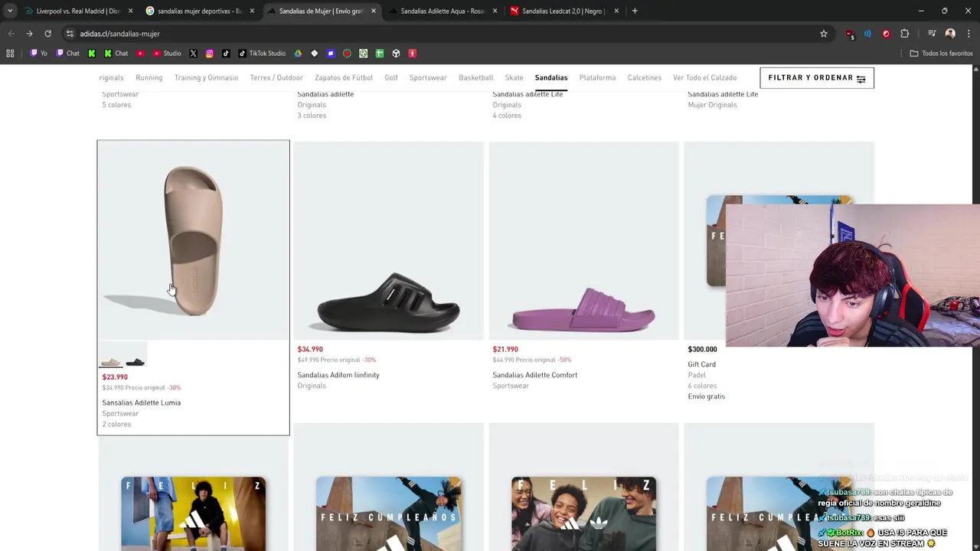Open the unlabeled YouTube bookmark
The height and width of the screenshot is (551, 980).
[140, 54]
